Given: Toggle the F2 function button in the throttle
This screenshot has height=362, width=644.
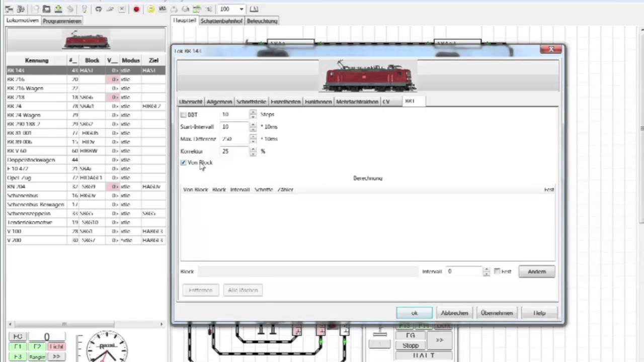Looking at the screenshot, I should click(37, 346).
